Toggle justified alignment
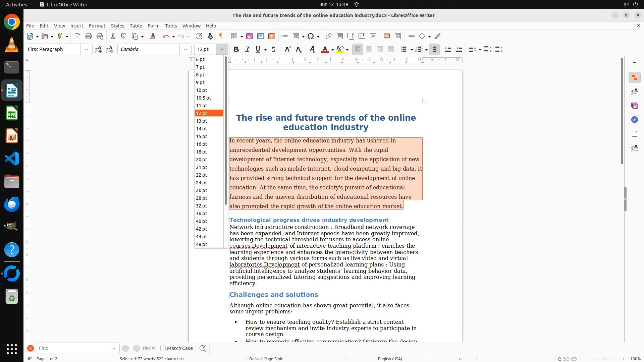The width and height of the screenshot is (644, 362). 391,49
